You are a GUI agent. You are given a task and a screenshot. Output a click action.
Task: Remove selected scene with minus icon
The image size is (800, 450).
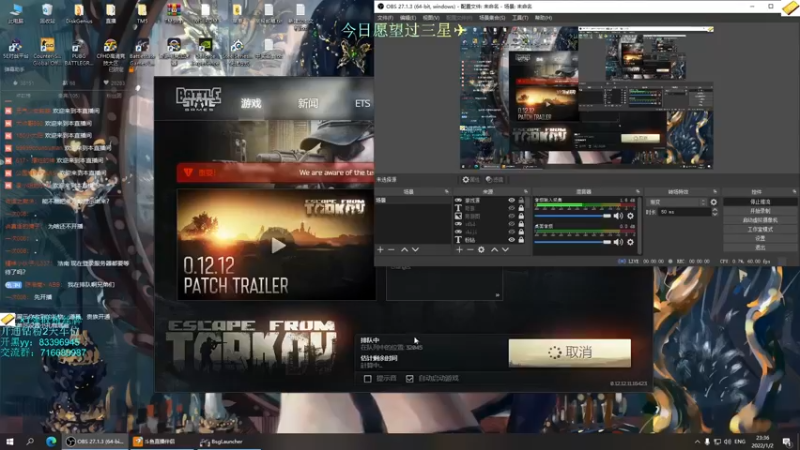point(391,249)
